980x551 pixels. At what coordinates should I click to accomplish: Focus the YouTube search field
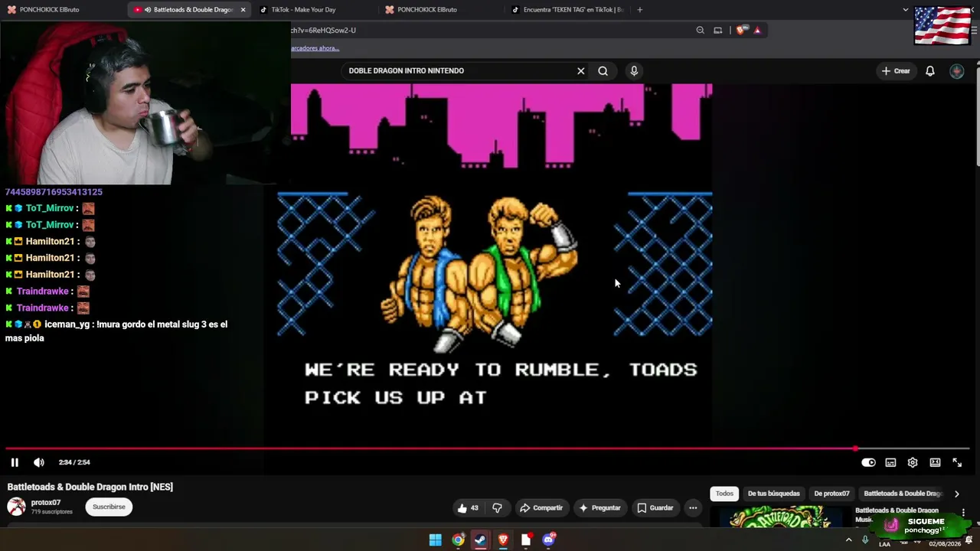pos(458,70)
